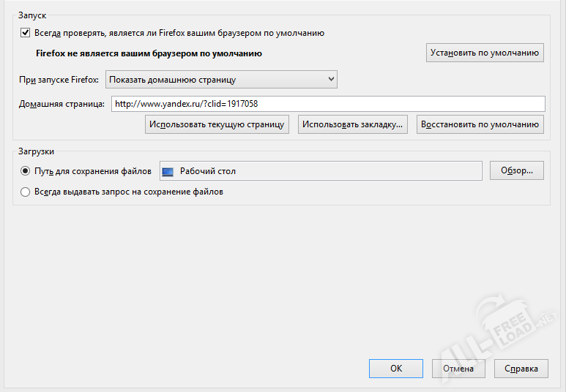Click the 'Использовать закладку...' button
This screenshot has width=566, height=392.
pos(353,124)
